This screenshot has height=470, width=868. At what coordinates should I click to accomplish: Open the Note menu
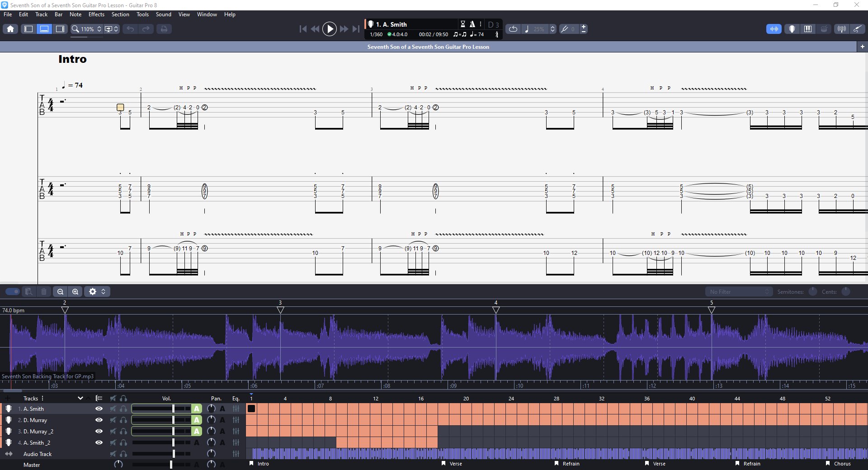pos(75,14)
